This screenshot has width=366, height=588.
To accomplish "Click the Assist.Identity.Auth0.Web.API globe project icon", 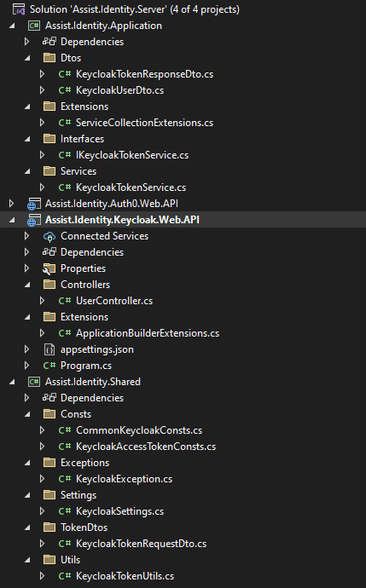I will [x=34, y=204].
